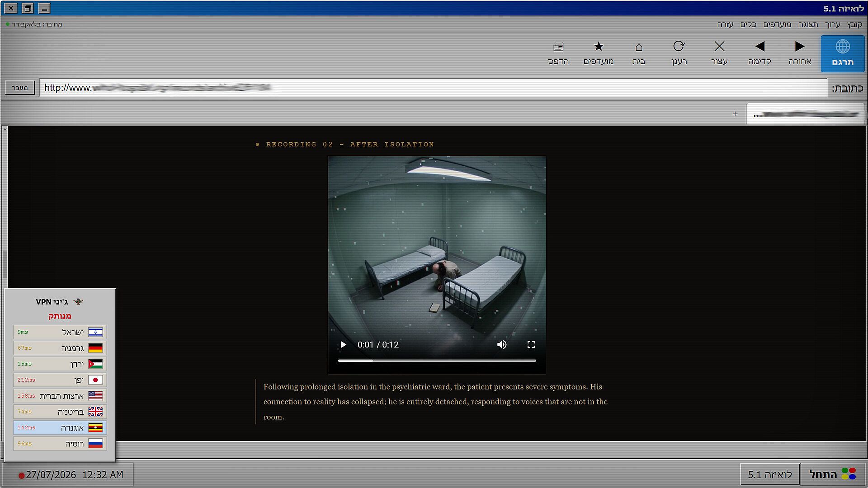Screen dimensions: 868x488
Task: Print the page with הדפס icon
Action: tap(558, 53)
